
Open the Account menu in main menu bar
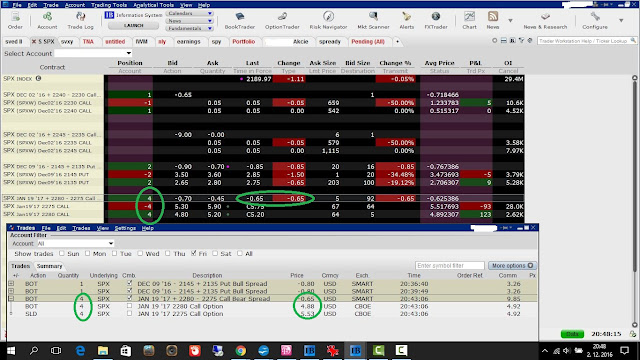pos(75,5)
